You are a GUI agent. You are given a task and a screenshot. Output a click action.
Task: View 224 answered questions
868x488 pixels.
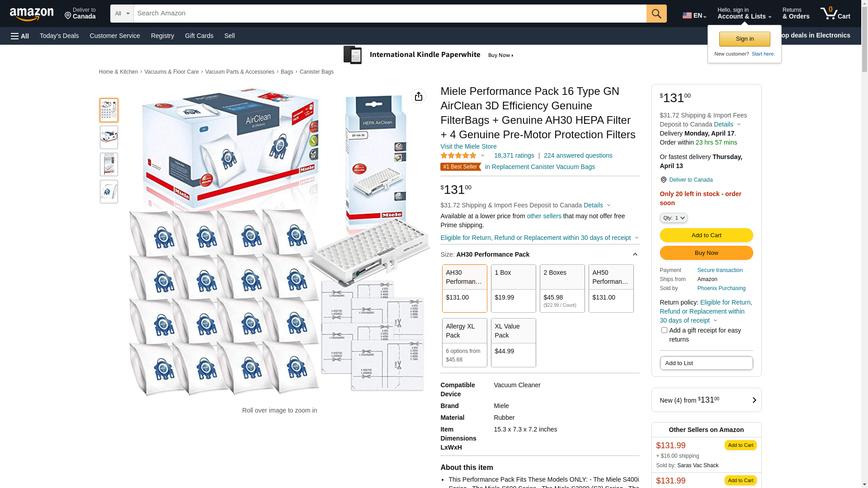point(578,155)
